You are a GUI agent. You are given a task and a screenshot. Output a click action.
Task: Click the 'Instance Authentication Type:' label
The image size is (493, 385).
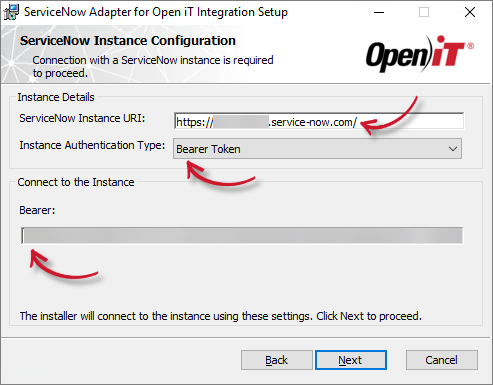pos(92,145)
